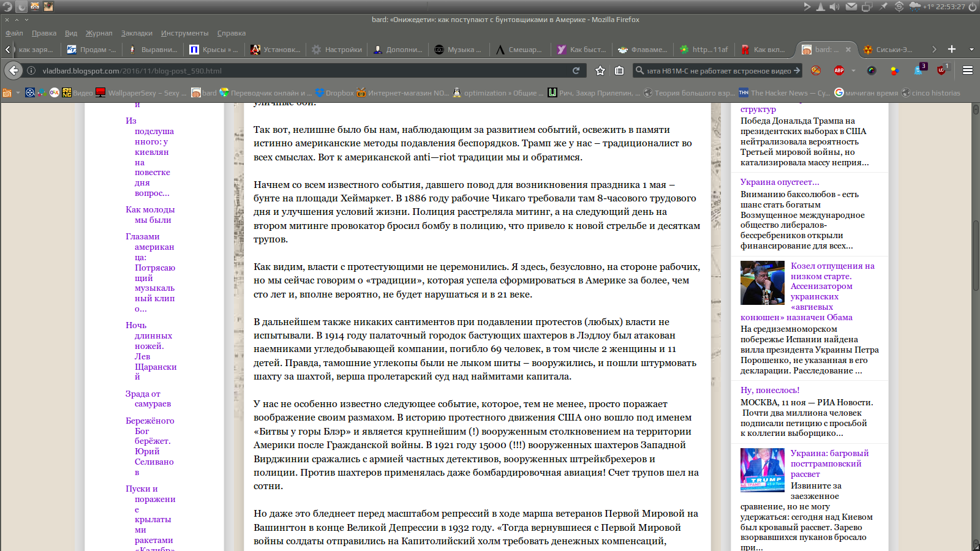980x551 pixels.
Task: Open the Журнал menu
Action: tap(99, 33)
